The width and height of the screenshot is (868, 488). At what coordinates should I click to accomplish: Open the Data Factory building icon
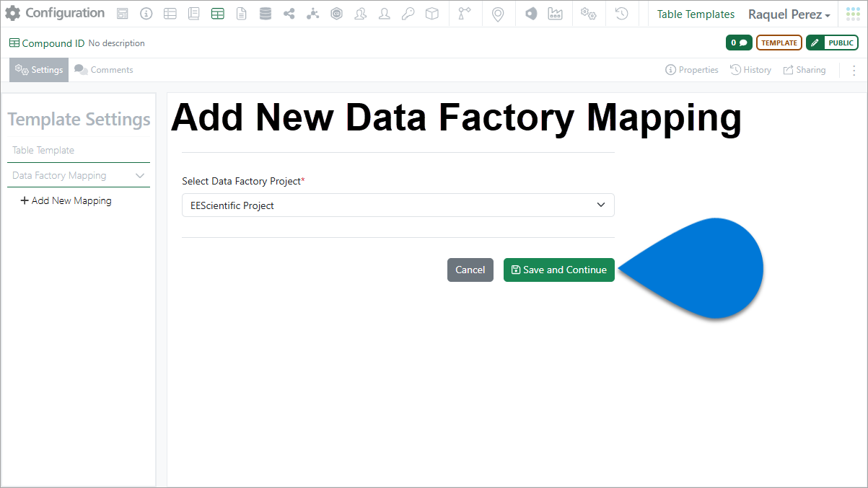pyautogui.click(x=555, y=14)
